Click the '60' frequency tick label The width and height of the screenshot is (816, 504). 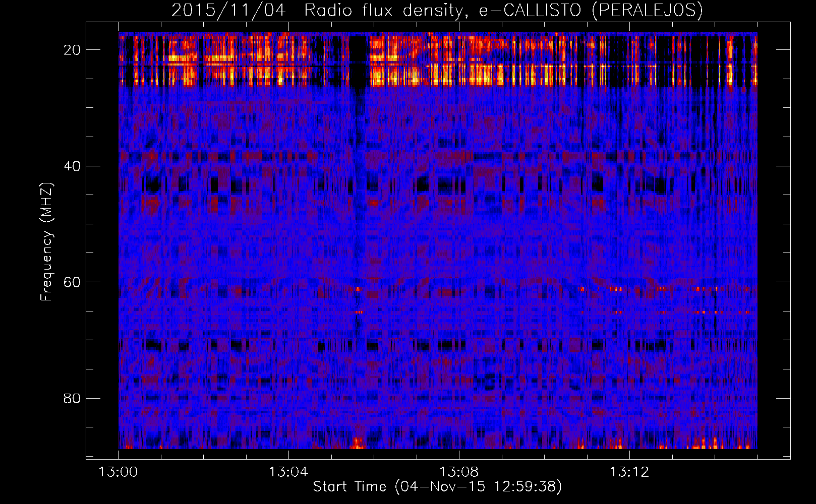73,282
